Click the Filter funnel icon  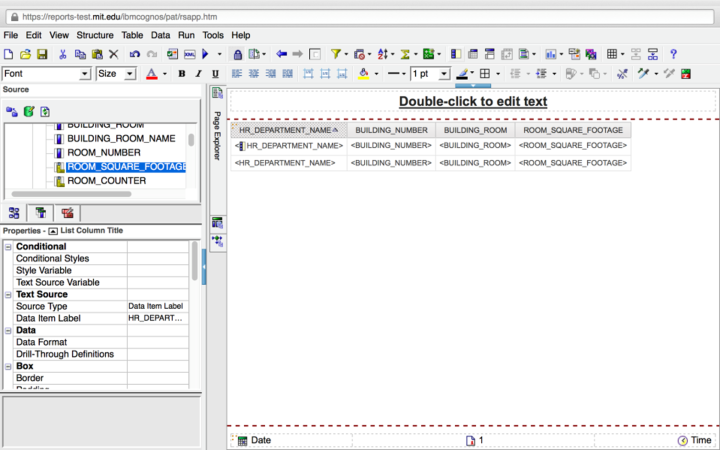336,54
